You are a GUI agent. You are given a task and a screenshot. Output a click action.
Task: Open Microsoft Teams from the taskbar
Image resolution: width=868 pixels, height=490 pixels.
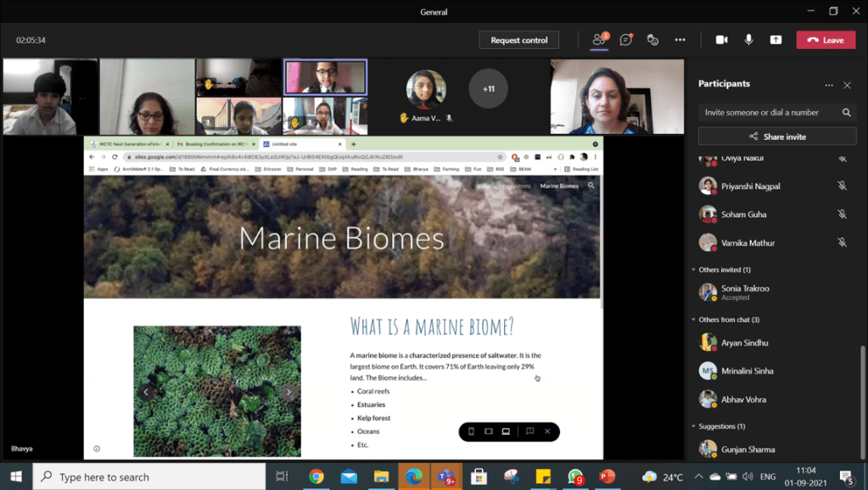[x=445, y=476]
